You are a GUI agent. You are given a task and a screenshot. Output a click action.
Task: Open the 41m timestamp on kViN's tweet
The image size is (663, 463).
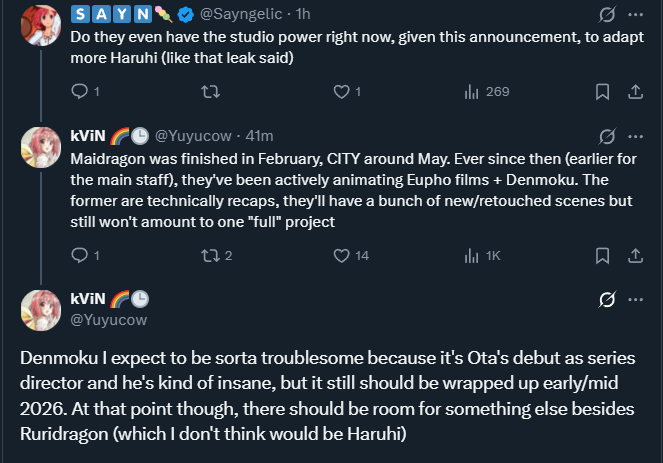259,136
